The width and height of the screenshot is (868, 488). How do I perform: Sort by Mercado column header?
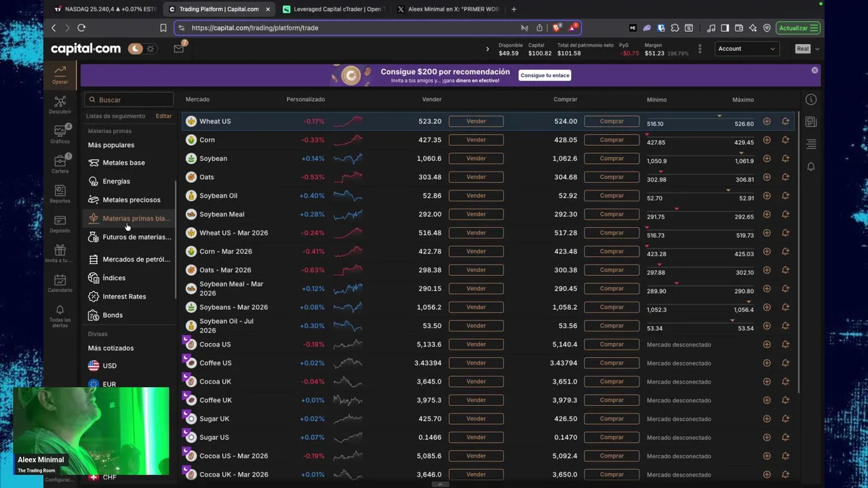point(197,100)
